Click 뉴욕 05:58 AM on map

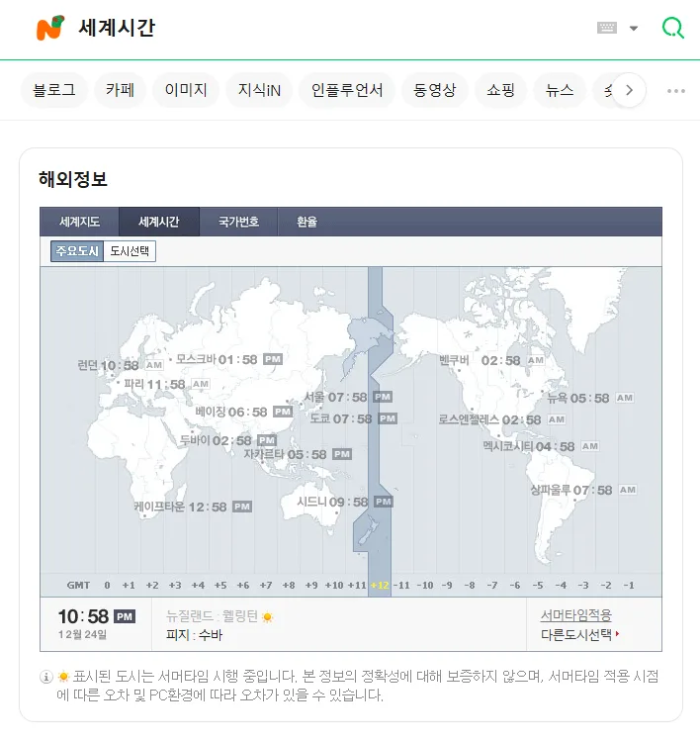590,399
